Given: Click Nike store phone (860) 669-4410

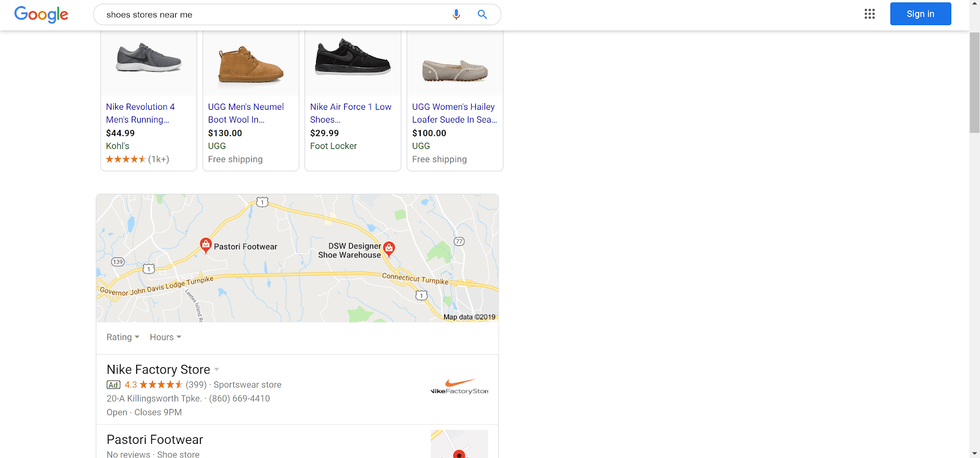Looking at the screenshot, I should click(x=239, y=399).
